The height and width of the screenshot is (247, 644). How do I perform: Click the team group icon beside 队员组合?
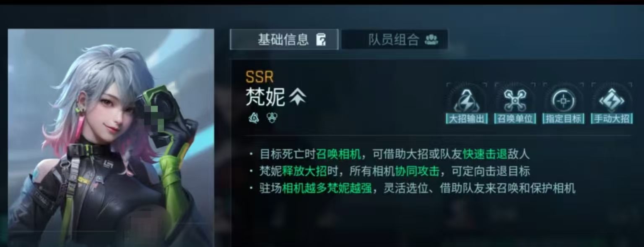point(431,40)
